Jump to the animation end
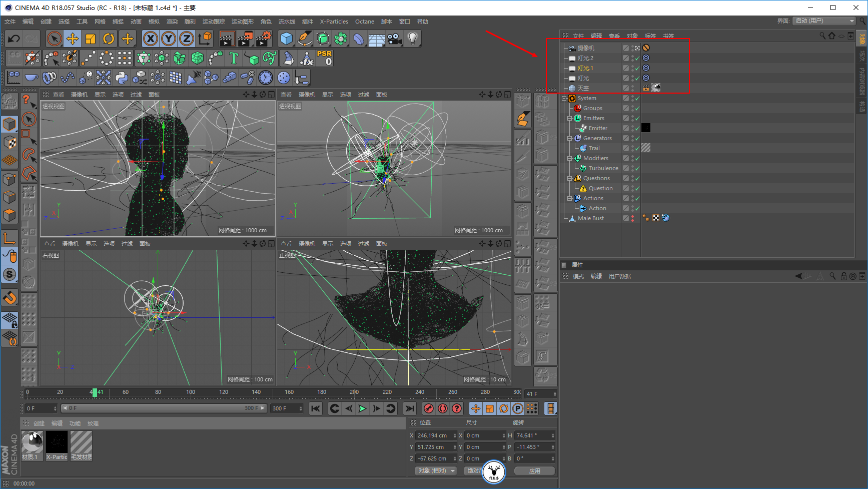 click(409, 408)
